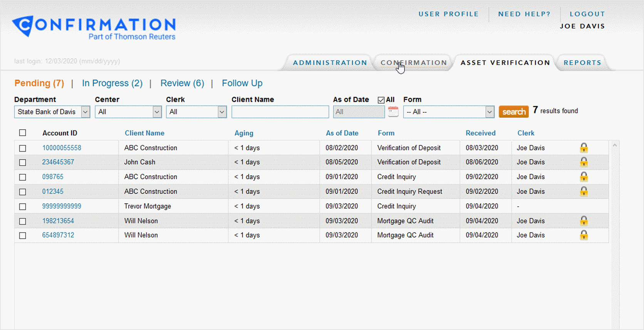Sort by Clerk column header
This screenshot has height=330, width=644.
526,133
